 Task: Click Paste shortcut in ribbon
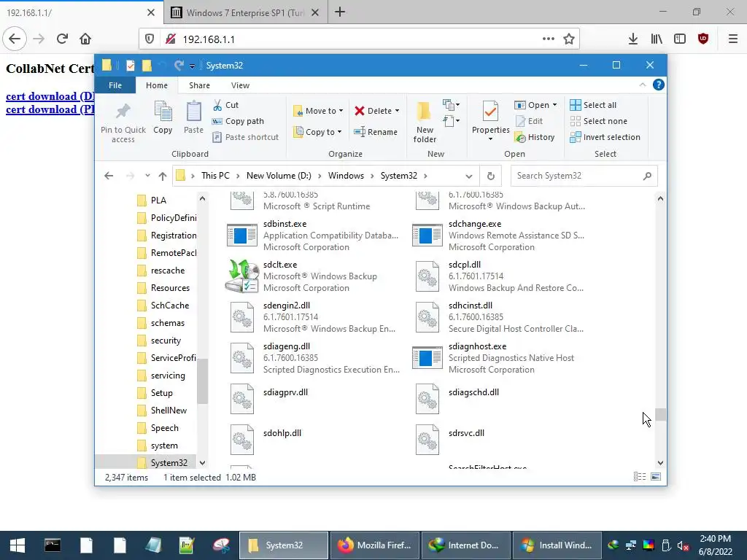tap(245, 137)
